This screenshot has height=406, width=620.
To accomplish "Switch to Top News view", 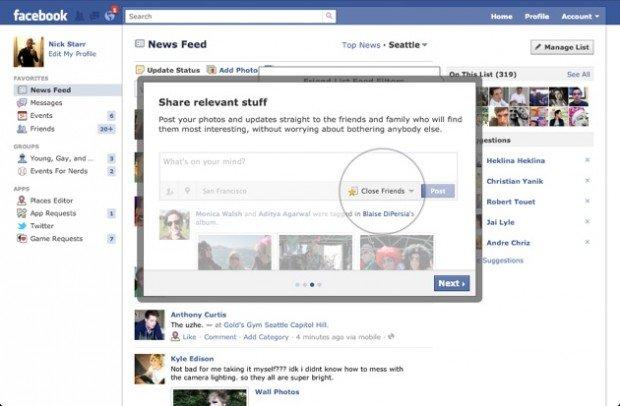I will [x=361, y=45].
